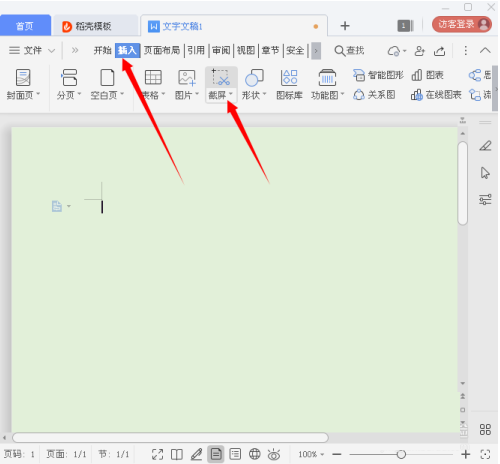Open the 页面布局 ribbon tab
Screen dimensions: 500x464
[x=162, y=51]
